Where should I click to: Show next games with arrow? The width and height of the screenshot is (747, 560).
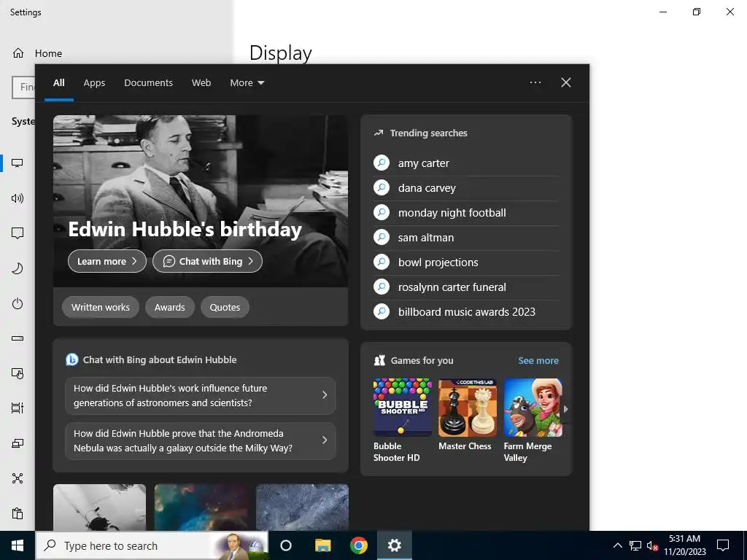coord(566,409)
